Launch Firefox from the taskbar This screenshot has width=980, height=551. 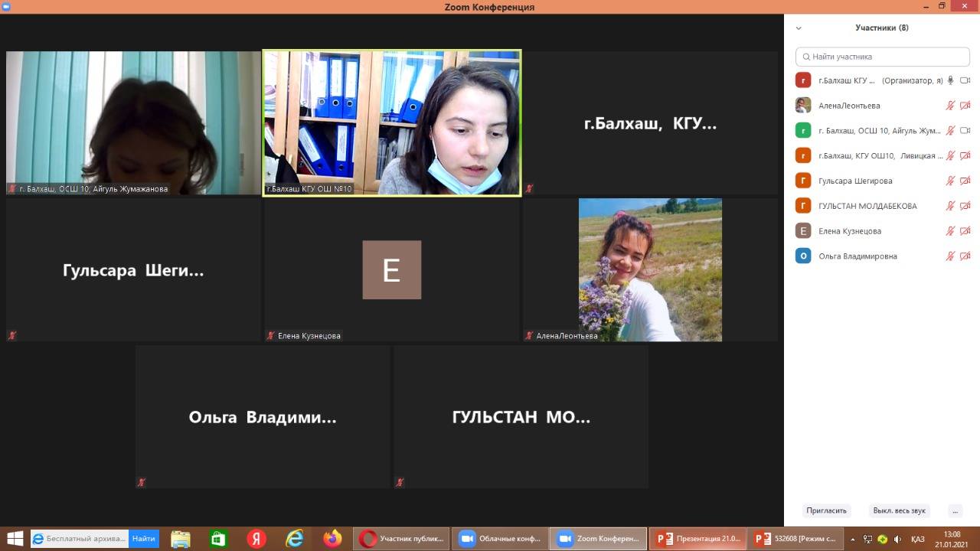332,539
